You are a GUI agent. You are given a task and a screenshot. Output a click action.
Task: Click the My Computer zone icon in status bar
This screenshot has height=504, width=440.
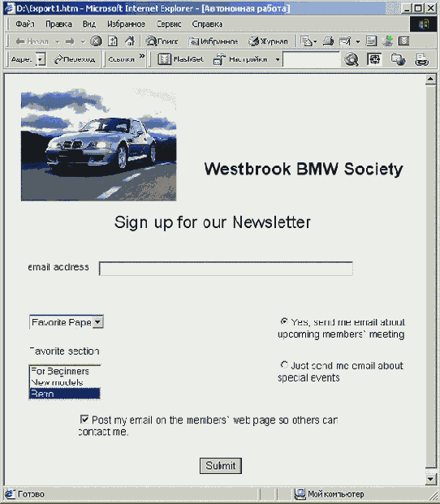300,494
